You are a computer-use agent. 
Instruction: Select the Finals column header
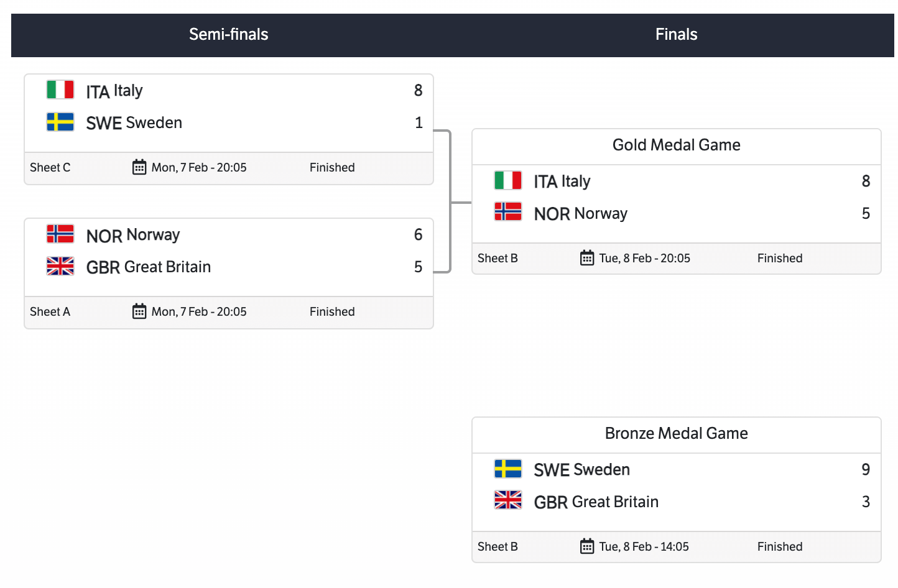pyautogui.click(x=677, y=34)
